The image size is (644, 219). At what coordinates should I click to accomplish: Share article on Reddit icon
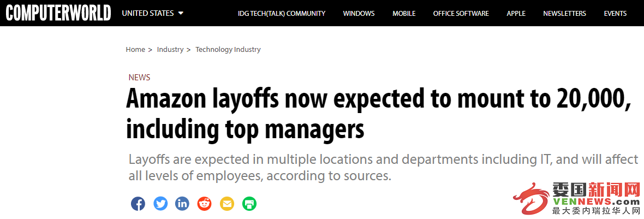pyautogui.click(x=205, y=203)
